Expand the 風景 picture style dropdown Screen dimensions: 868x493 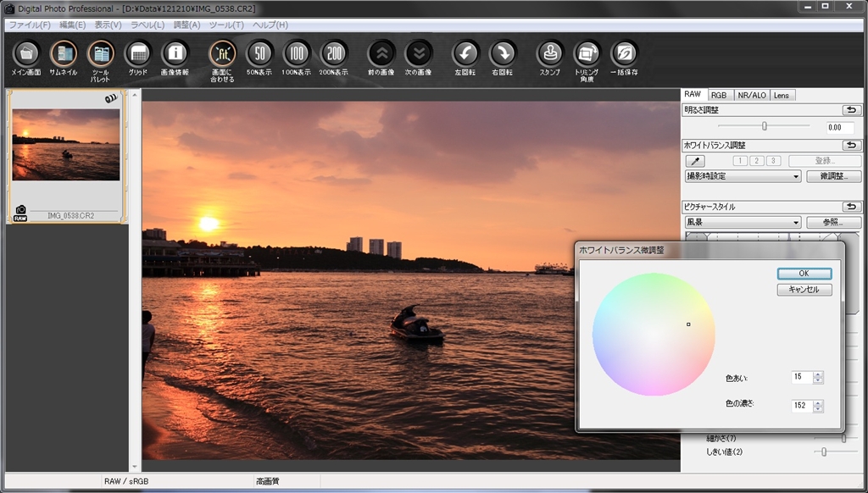[x=743, y=223]
